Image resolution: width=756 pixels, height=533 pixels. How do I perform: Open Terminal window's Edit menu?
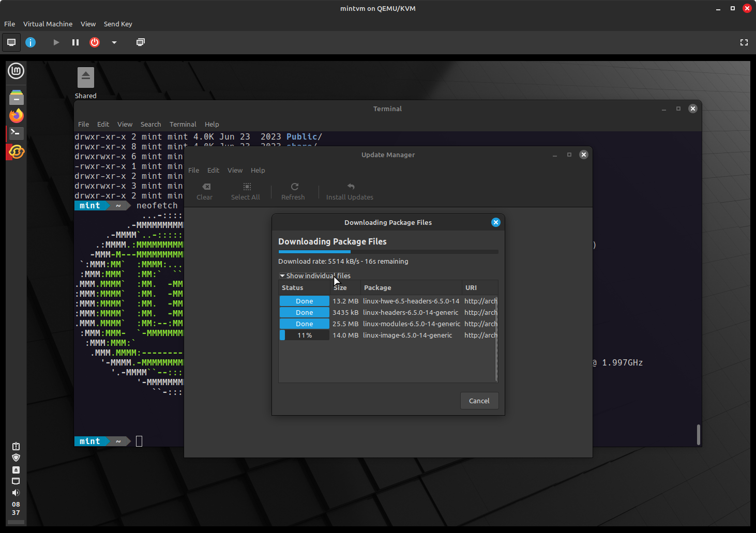point(103,124)
